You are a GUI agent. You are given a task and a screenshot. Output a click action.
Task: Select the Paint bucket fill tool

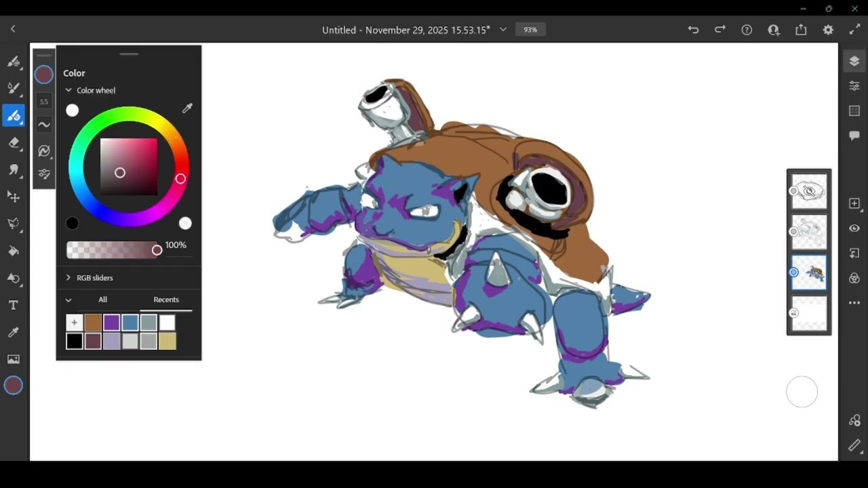[x=13, y=251]
